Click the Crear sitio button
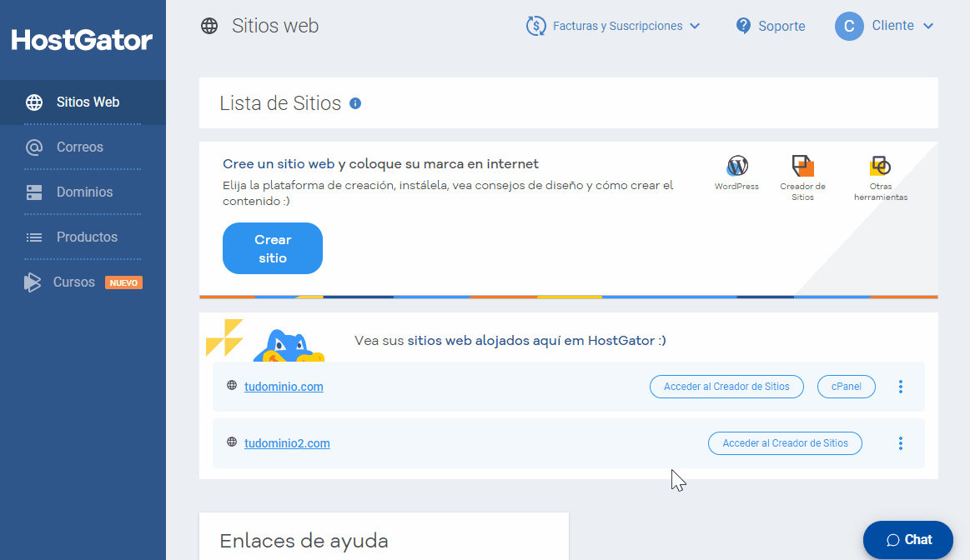Viewport: 970px width, 560px height. [x=273, y=248]
